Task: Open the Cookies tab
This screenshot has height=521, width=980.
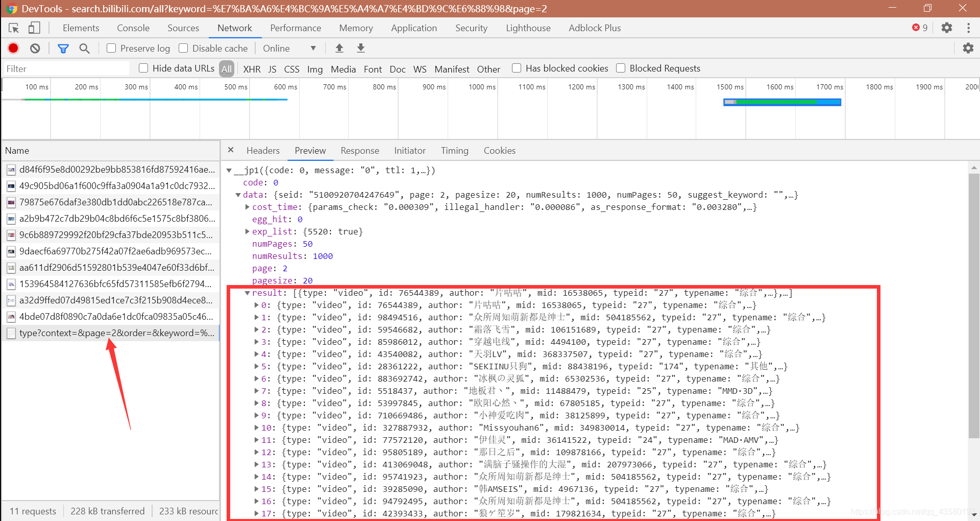Action: click(499, 151)
